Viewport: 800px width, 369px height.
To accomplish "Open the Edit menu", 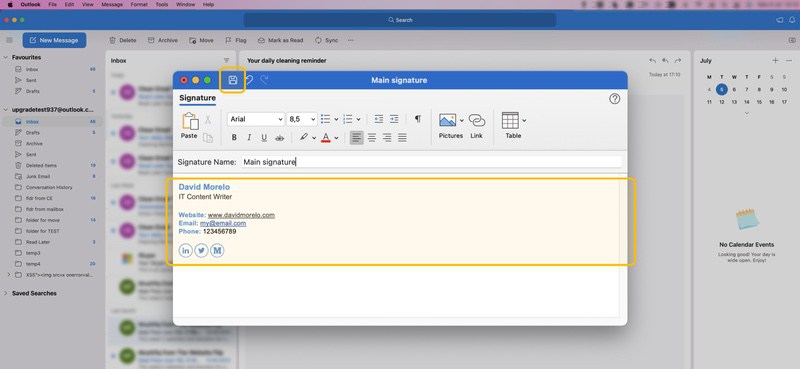I will pyautogui.click(x=69, y=5).
